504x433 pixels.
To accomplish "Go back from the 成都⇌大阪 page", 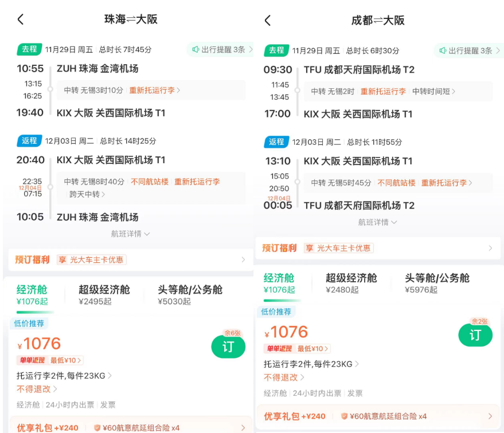I will (267, 21).
